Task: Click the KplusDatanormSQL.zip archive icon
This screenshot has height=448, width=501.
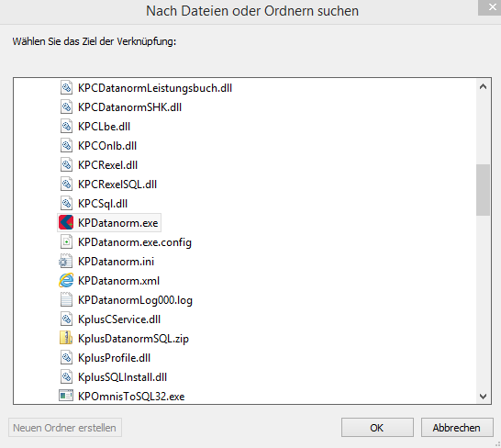Action: pyautogui.click(x=66, y=338)
